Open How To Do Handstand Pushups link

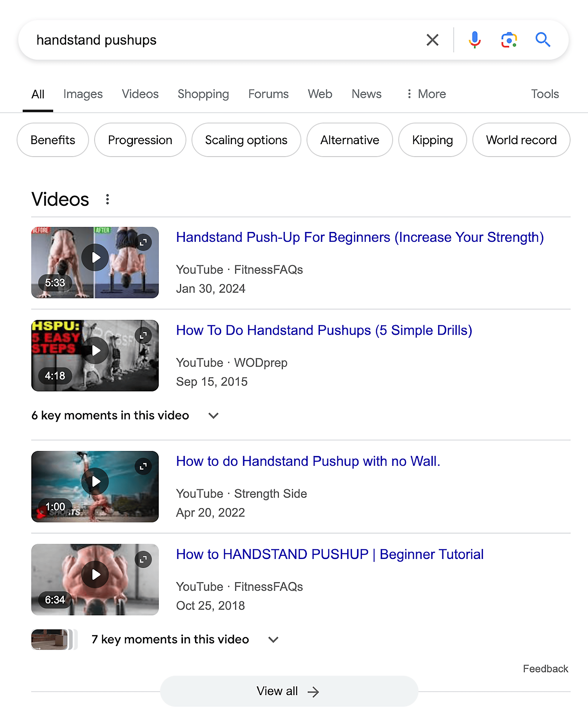(x=324, y=330)
